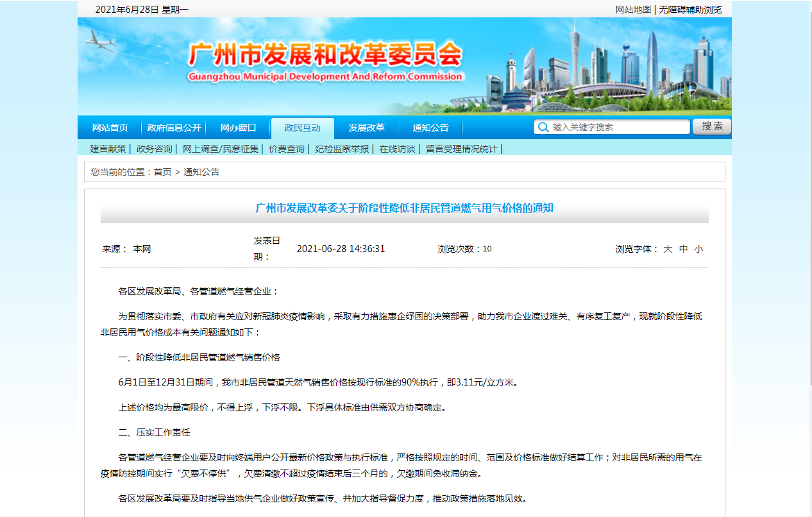Click the publish time 2021-06-28 14:36:31
This screenshot has height=517, width=812.
341,249
